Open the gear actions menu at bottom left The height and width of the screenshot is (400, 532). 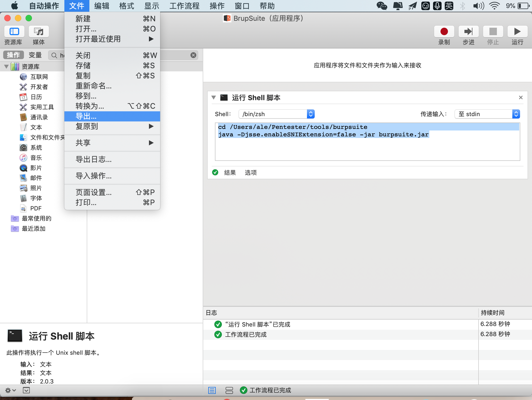tap(10, 390)
